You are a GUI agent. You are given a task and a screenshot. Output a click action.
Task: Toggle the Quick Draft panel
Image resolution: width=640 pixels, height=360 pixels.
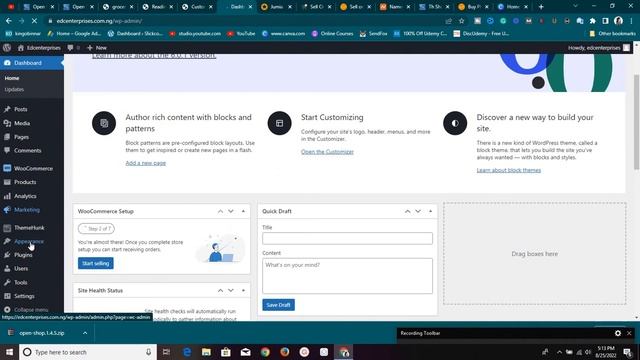click(430, 211)
